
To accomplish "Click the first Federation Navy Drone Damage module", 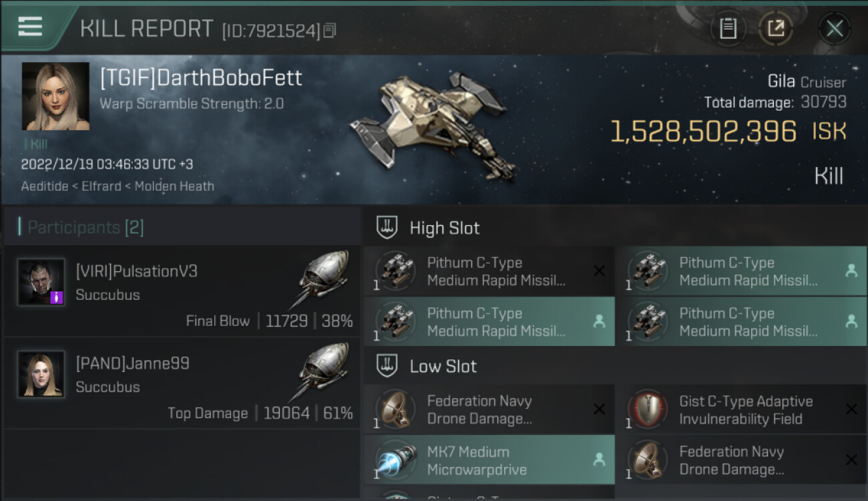I will [489, 409].
